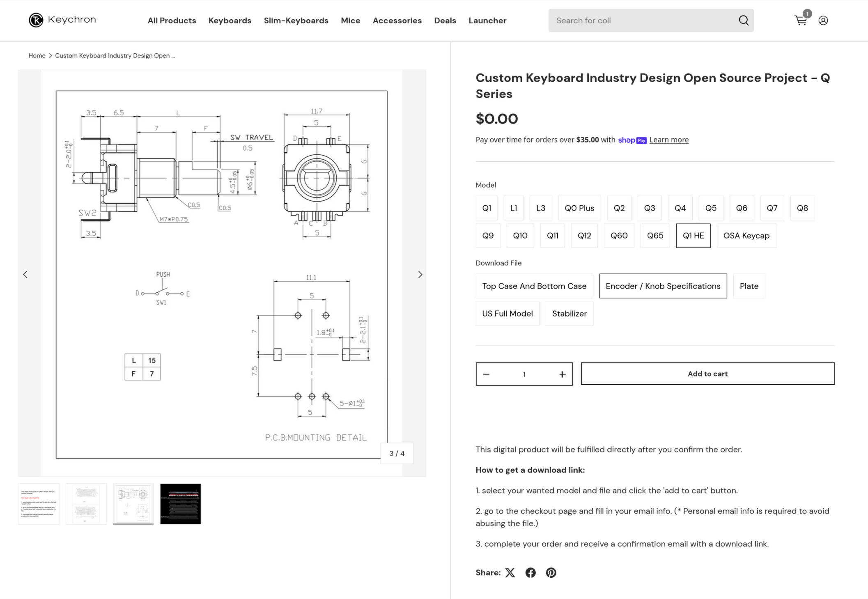
Task: Go to the Deals section
Action: pos(445,20)
